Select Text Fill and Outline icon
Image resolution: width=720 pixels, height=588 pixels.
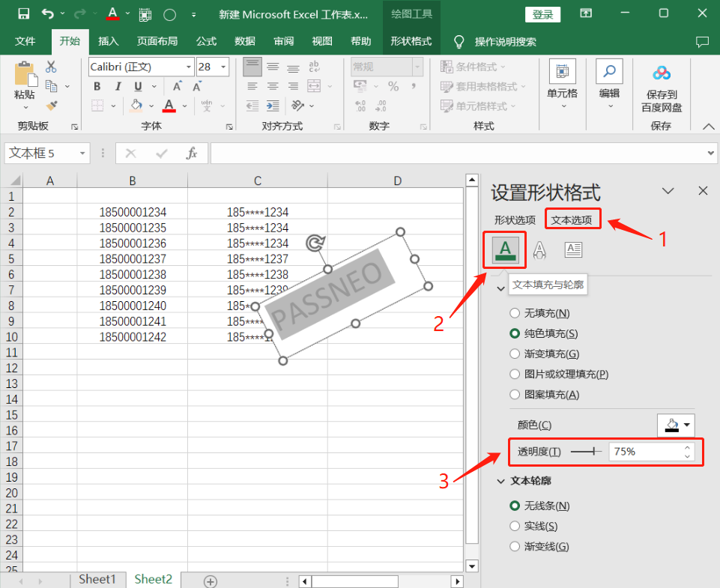(x=505, y=249)
